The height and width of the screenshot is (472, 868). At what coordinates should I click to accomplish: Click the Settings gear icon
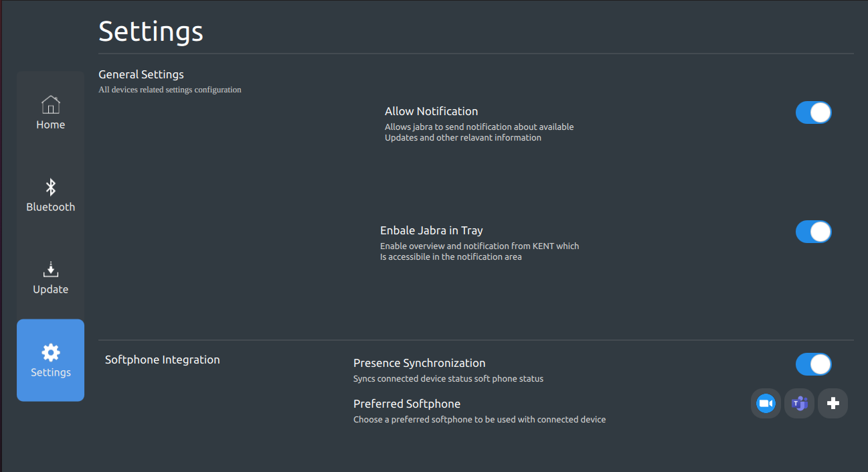click(50, 352)
